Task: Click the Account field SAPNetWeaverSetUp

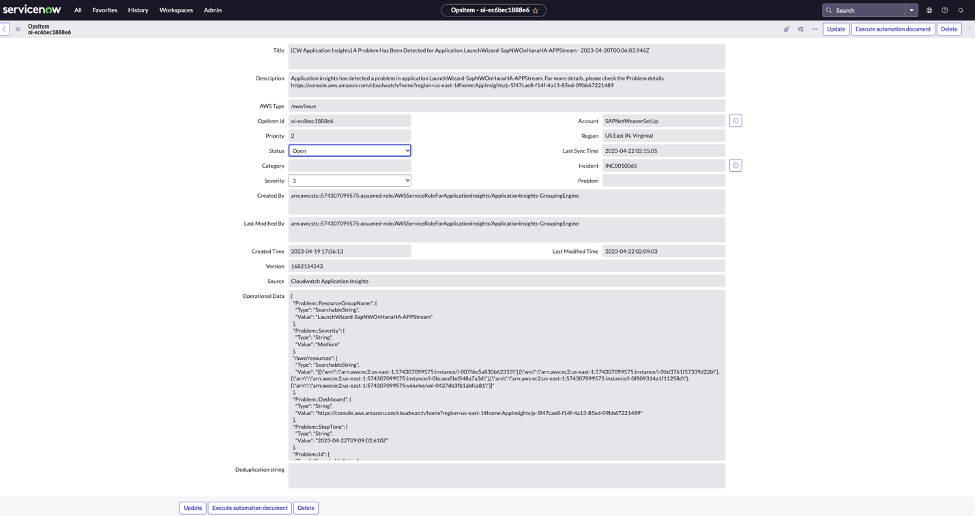Action: (664, 121)
